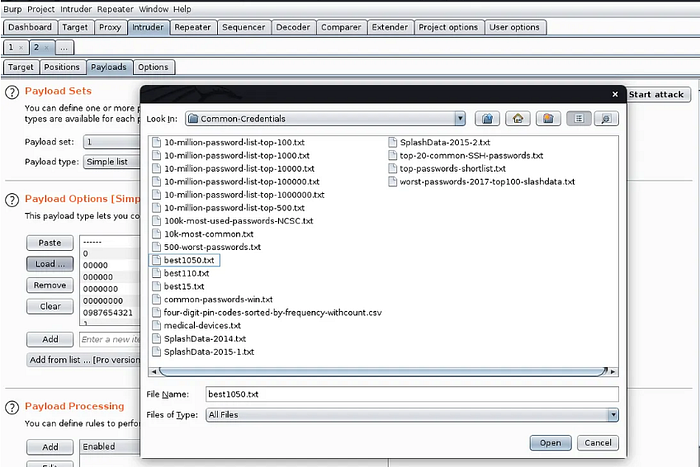Click into the File Name input field
The image size is (700, 467).
click(412, 394)
